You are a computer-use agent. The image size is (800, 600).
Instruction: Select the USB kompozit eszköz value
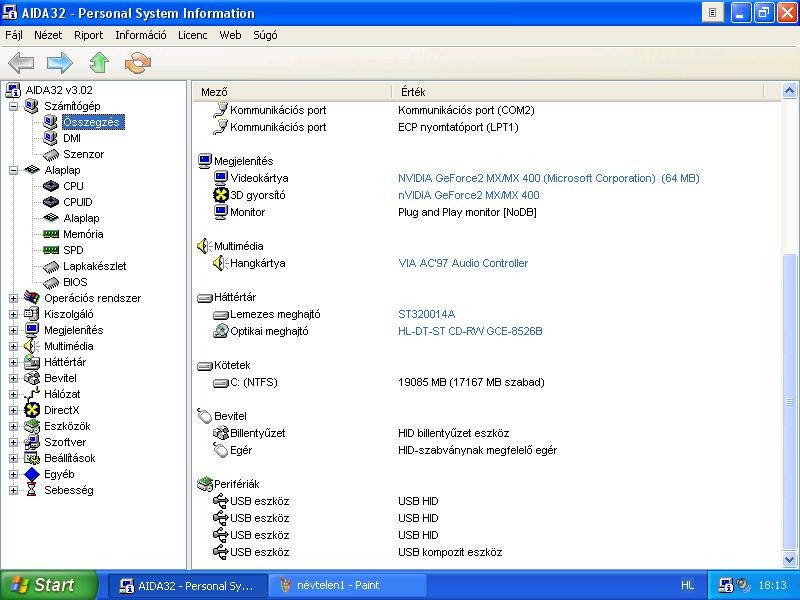[450, 552]
